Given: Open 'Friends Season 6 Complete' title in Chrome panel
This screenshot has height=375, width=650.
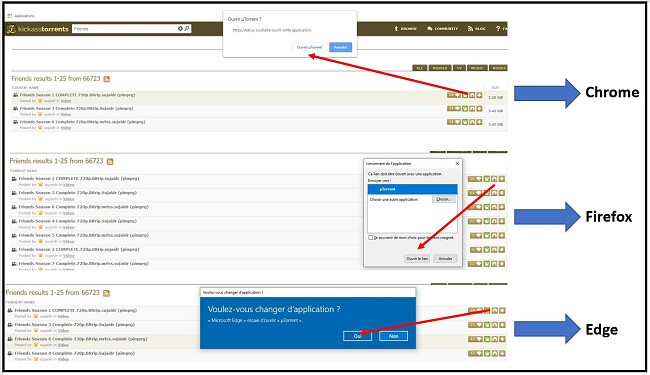Looking at the screenshot, I should [82, 122].
